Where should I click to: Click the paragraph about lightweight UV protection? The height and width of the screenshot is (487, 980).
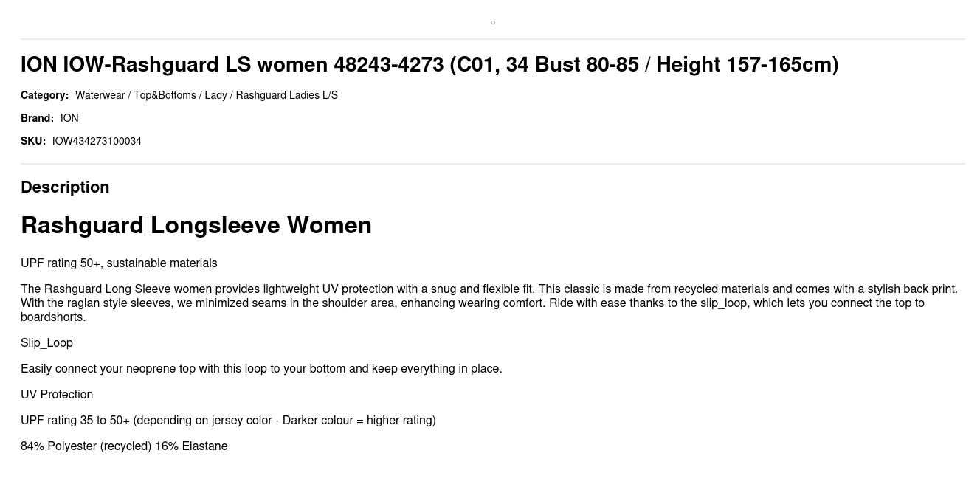tap(489, 303)
